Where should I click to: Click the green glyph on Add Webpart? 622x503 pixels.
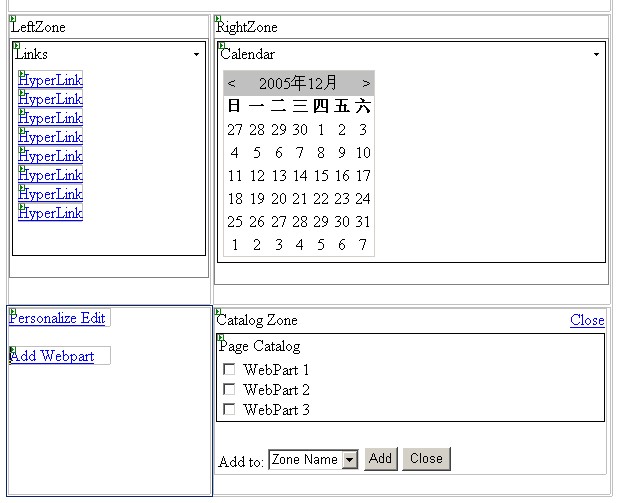12,350
